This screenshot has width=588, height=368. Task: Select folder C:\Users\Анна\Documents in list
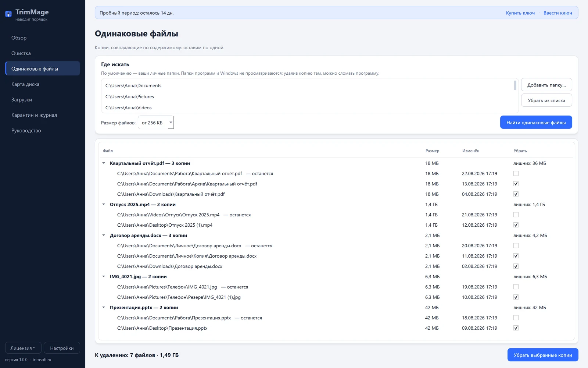[307, 85]
